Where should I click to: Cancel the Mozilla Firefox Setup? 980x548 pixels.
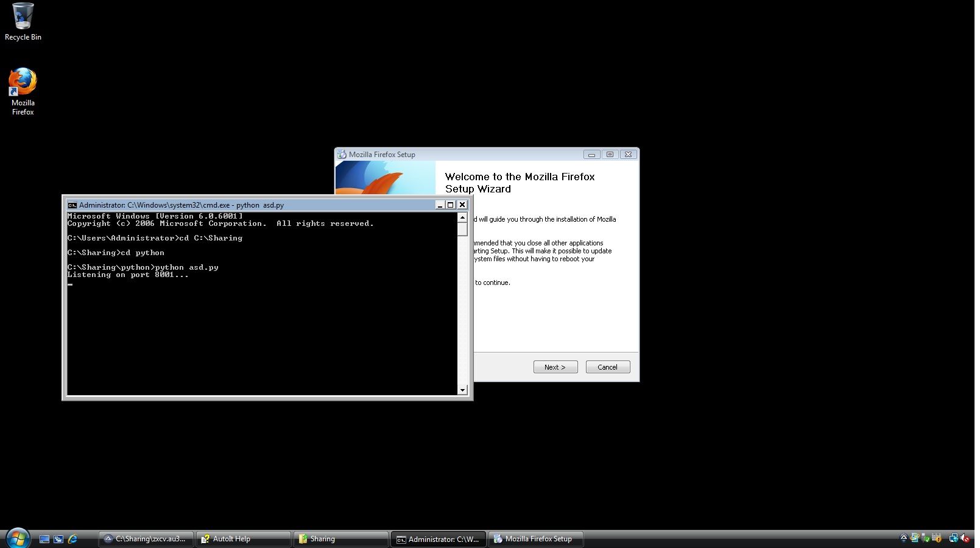(x=607, y=367)
